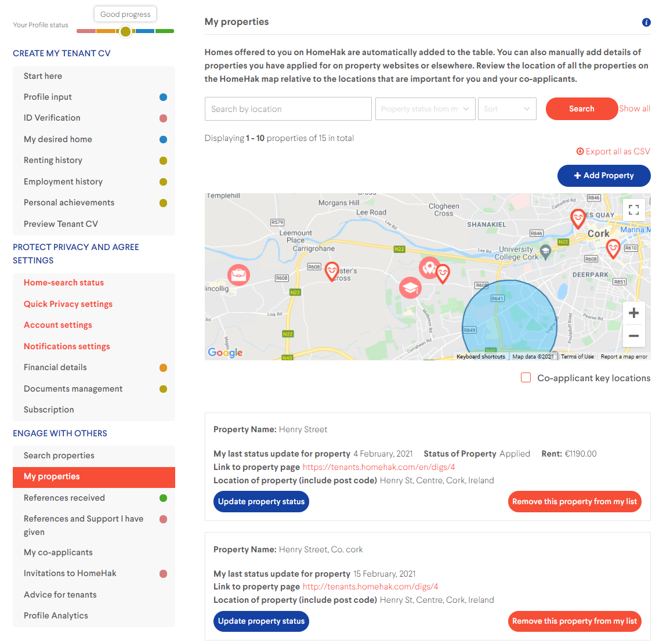This screenshot has width=670, height=644.
Task: Click the heart marker beside the R610 label
Action: coord(613,249)
